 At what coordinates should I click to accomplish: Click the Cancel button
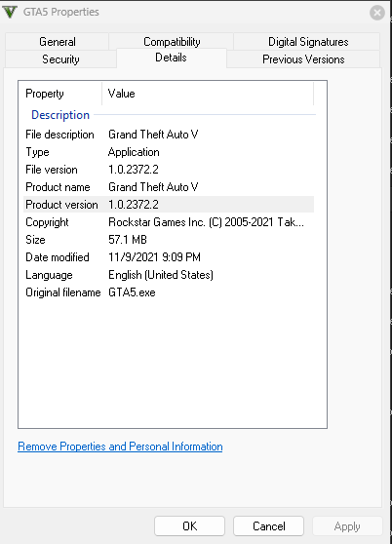point(269,525)
